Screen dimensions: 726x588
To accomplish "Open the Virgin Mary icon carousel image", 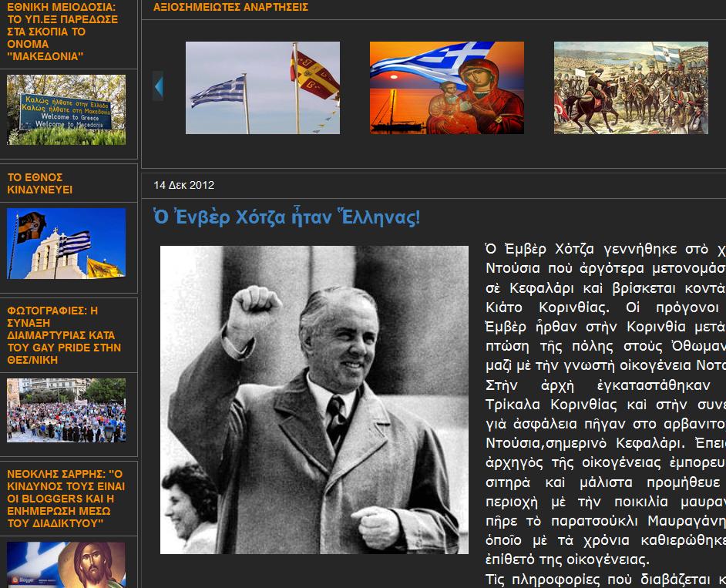I will [446, 88].
